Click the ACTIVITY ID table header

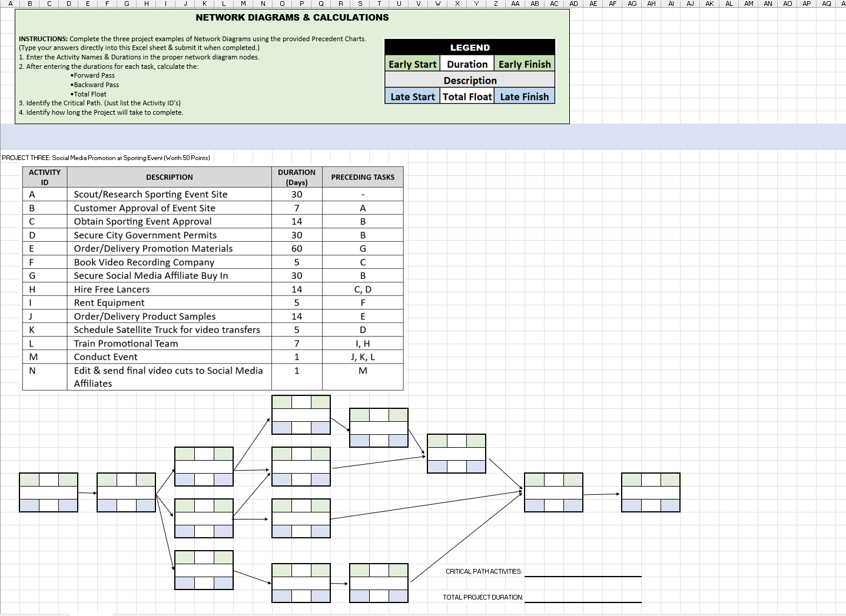pyautogui.click(x=45, y=177)
